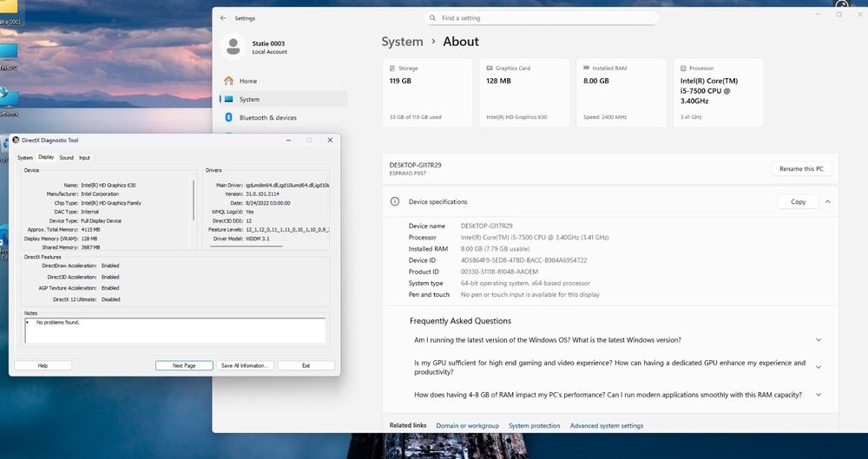Go to Home in Settings sidebar
This screenshot has width=868, height=459.
284,81
